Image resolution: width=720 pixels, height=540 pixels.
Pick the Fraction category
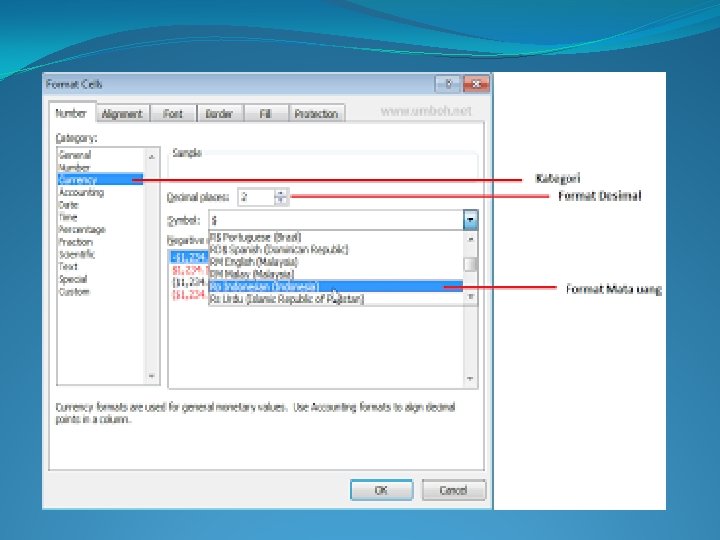click(x=101, y=242)
